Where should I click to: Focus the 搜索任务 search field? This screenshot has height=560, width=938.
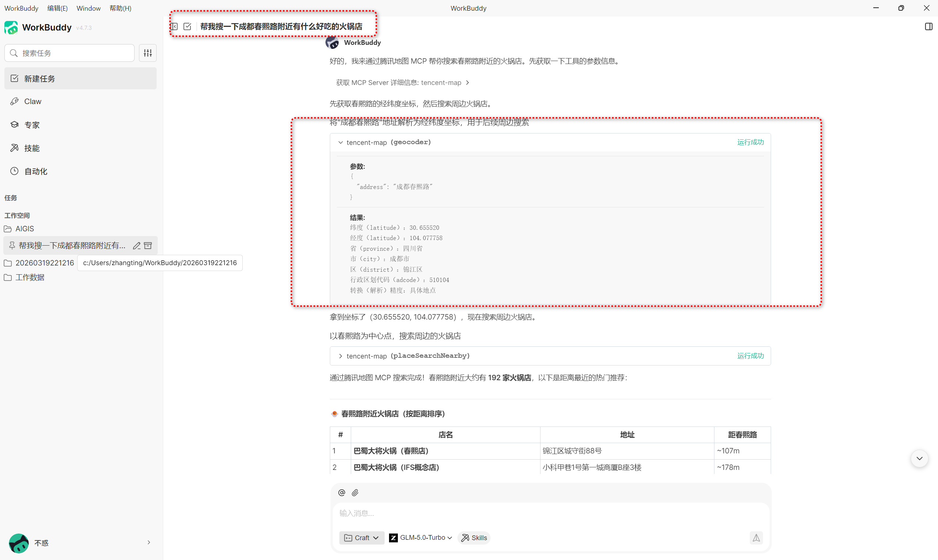tap(69, 53)
